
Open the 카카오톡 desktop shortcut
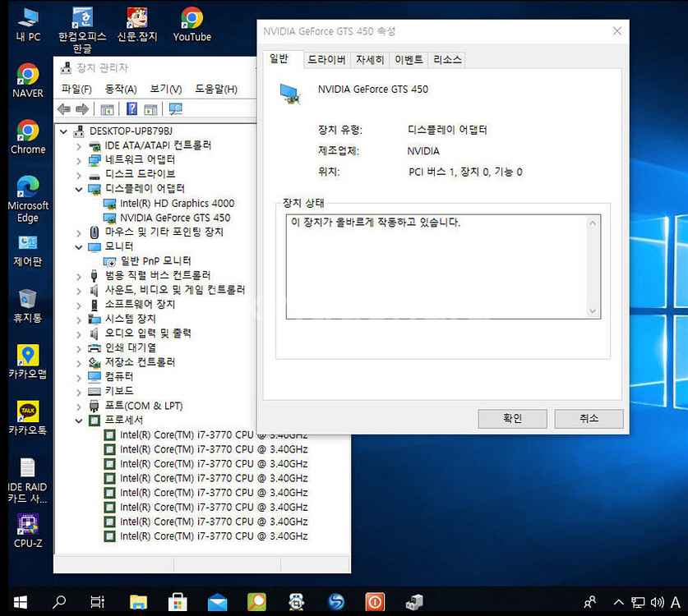[x=28, y=418]
